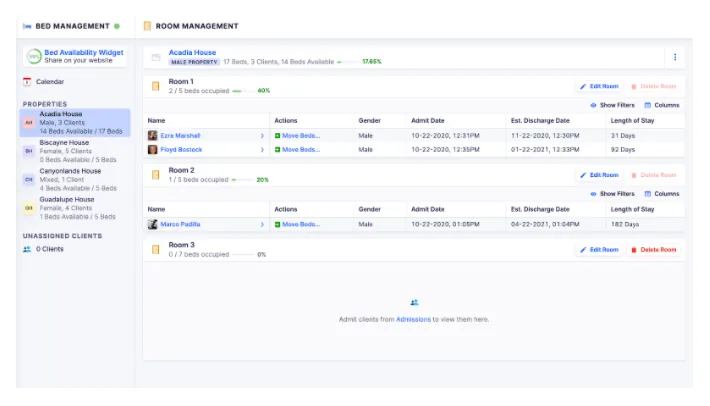Open the 0 Clients unassigned list

click(50, 249)
